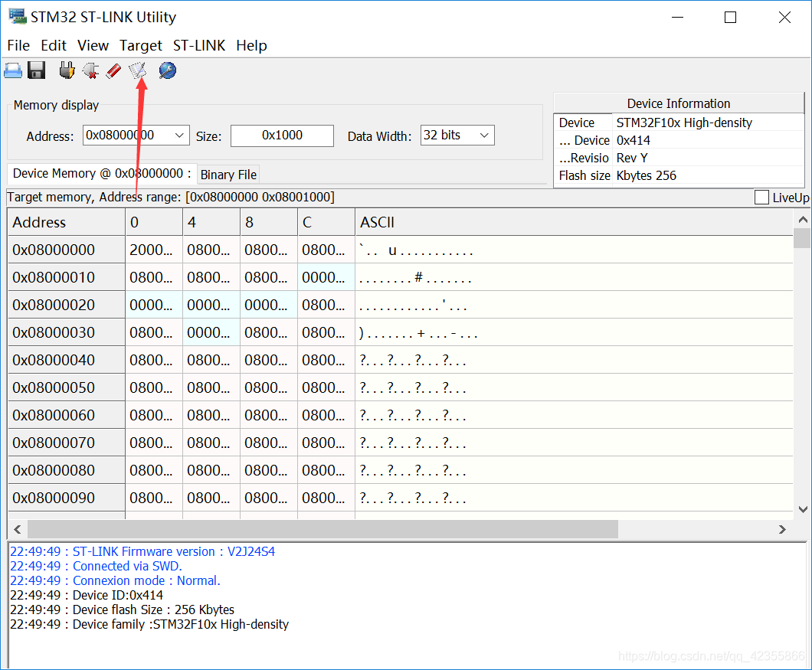The width and height of the screenshot is (812, 670).
Task: Click the vertical scrollbar thumb
Action: (803, 239)
